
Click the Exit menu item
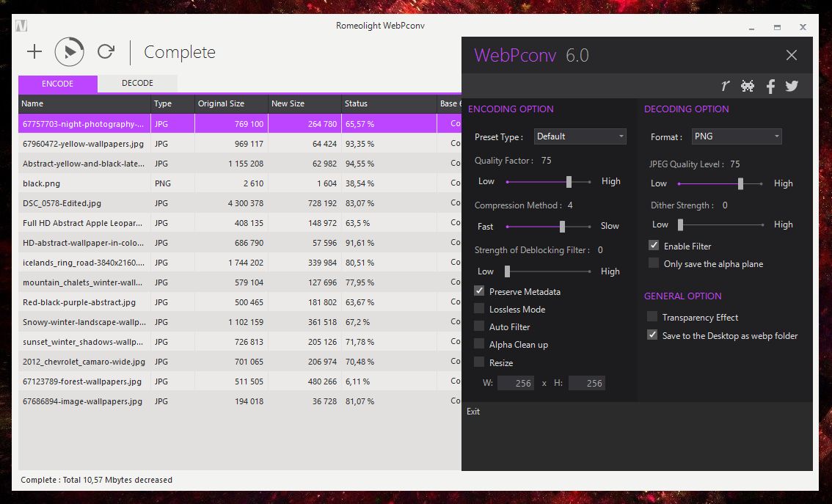click(473, 411)
